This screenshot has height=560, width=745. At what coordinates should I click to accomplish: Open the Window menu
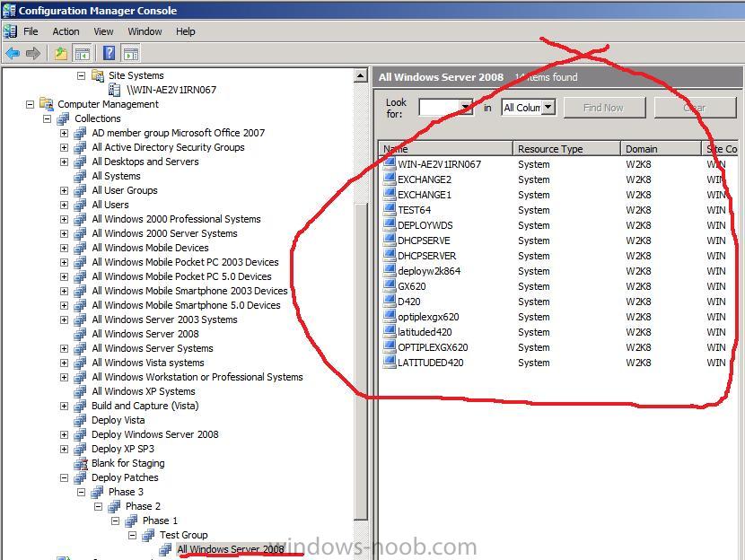[x=145, y=31]
